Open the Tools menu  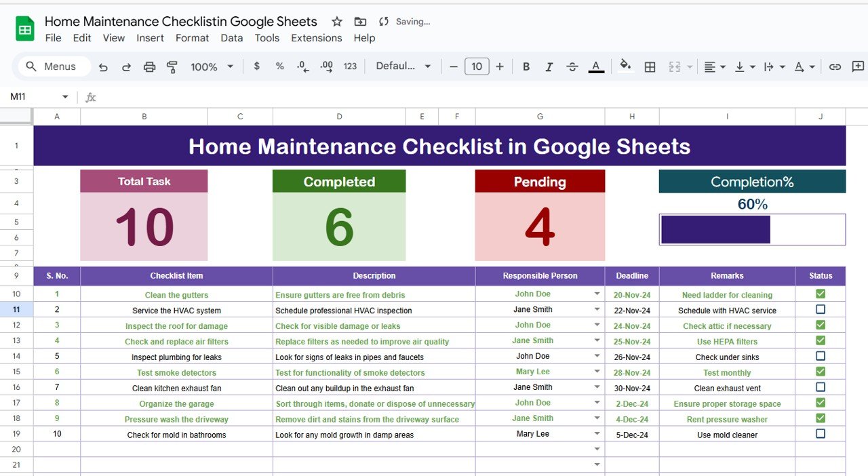click(x=267, y=38)
